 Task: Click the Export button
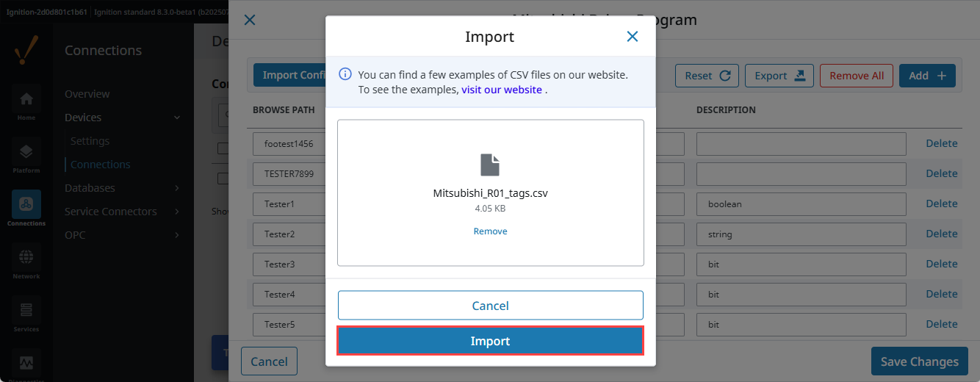click(779, 76)
